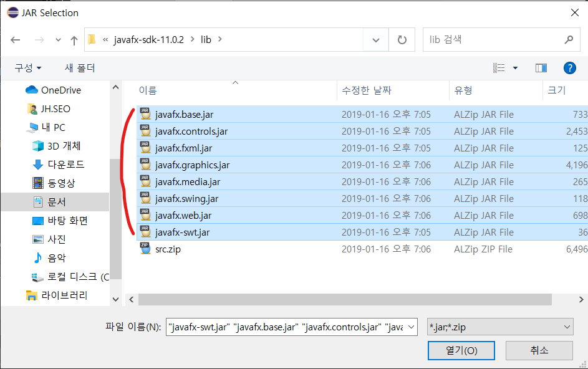
Task: Close the JAR Selection dialog
Action: [574, 12]
